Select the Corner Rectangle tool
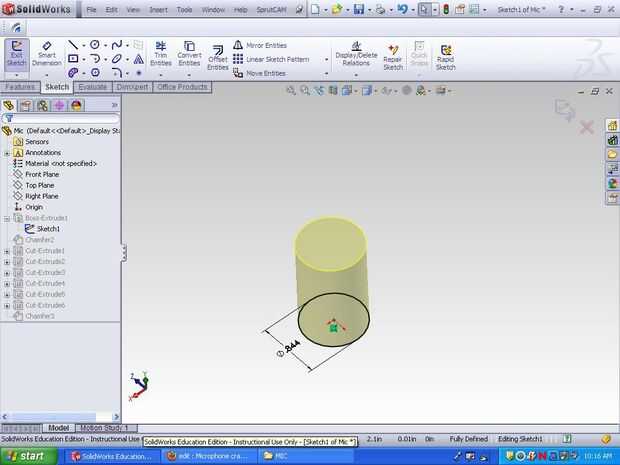Screen dimensions: 620x465 [x=73, y=59]
